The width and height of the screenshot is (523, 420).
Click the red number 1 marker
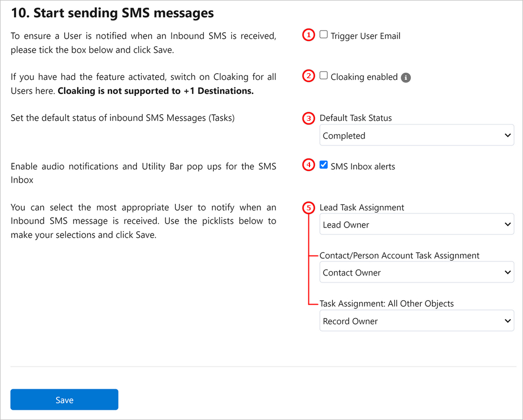308,35
